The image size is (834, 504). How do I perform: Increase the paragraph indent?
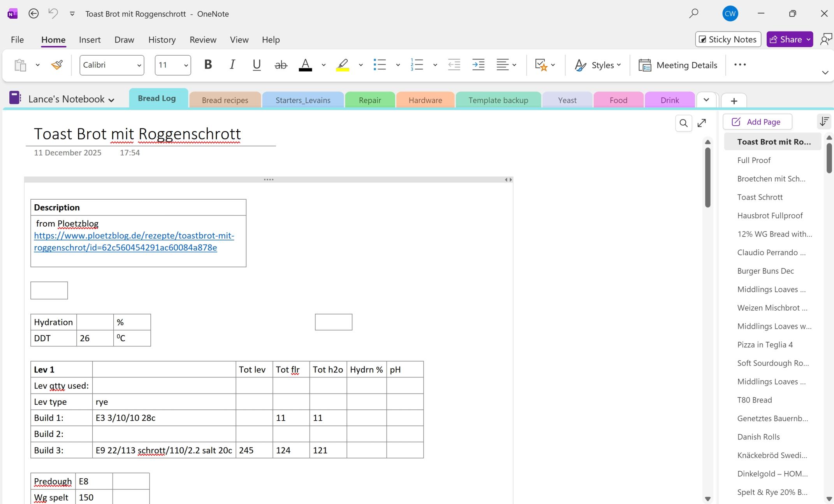[478, 65]
